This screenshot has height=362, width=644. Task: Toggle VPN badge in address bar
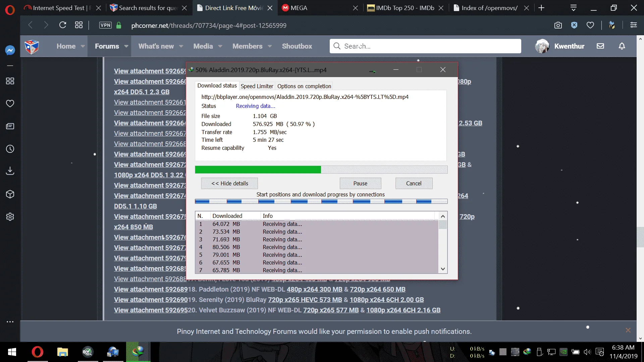tap(105, 25)
